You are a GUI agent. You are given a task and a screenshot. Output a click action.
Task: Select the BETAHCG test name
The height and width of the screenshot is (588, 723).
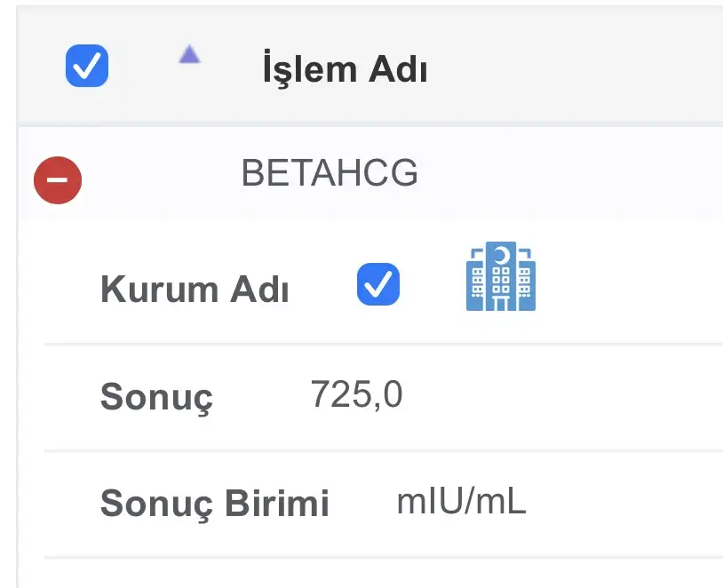pyautogui.click(x=330, y=173)
